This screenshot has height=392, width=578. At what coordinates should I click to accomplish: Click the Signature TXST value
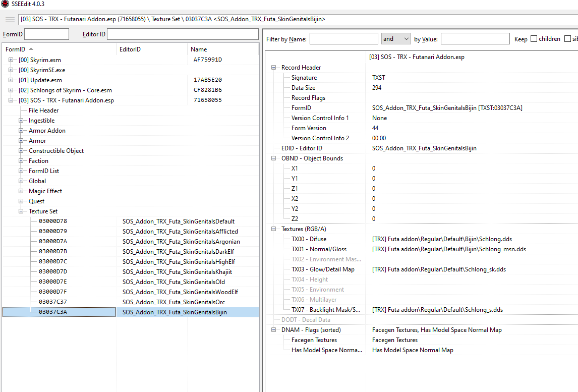[379, 77]
